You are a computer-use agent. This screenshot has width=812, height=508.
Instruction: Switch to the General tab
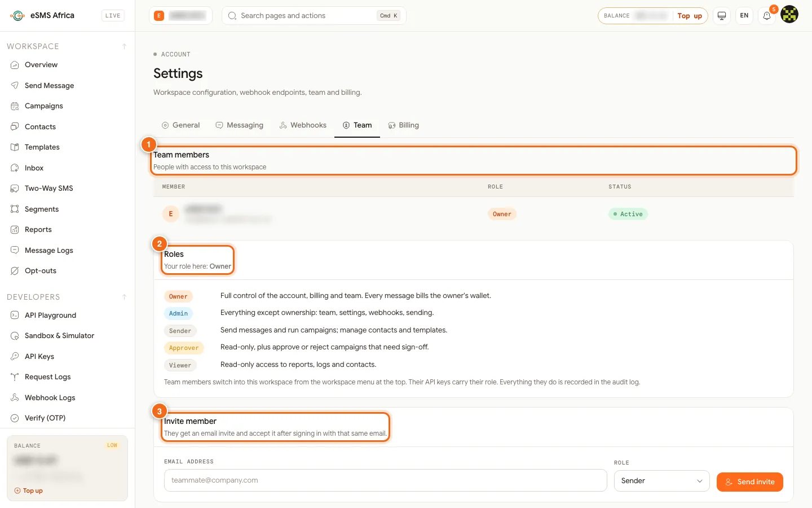[180, 125]
